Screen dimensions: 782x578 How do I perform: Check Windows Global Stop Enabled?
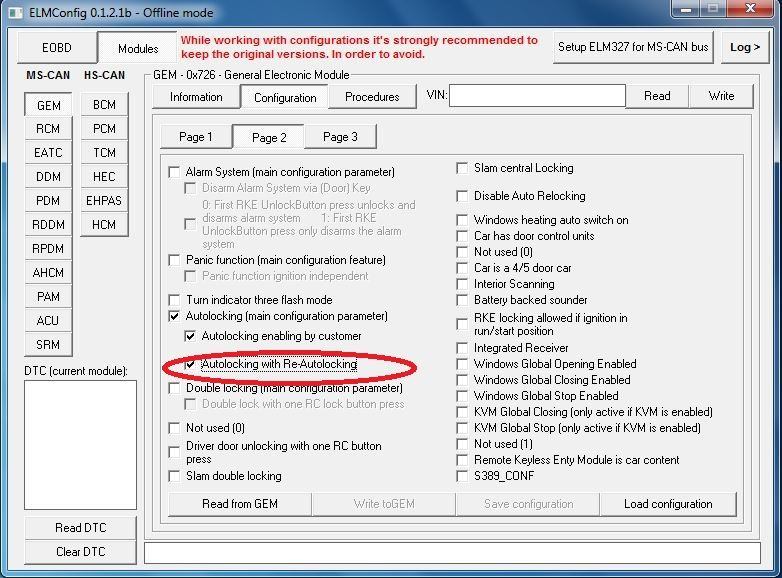click(462, 395)
